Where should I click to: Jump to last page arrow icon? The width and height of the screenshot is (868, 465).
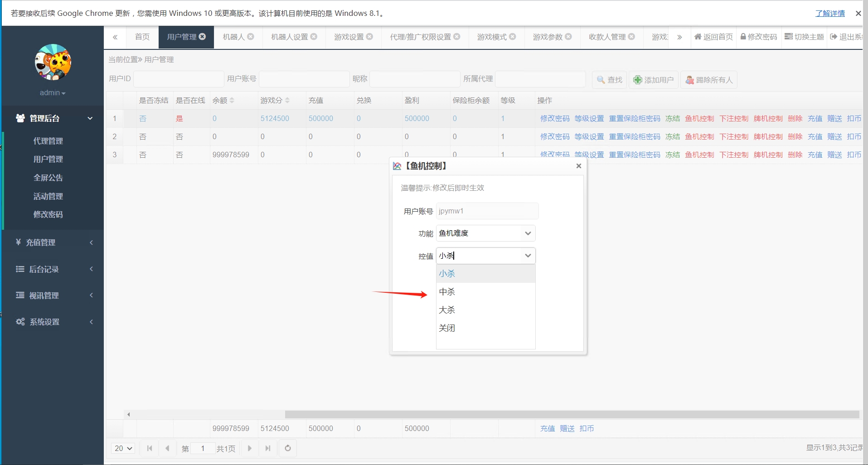point(268,448)
